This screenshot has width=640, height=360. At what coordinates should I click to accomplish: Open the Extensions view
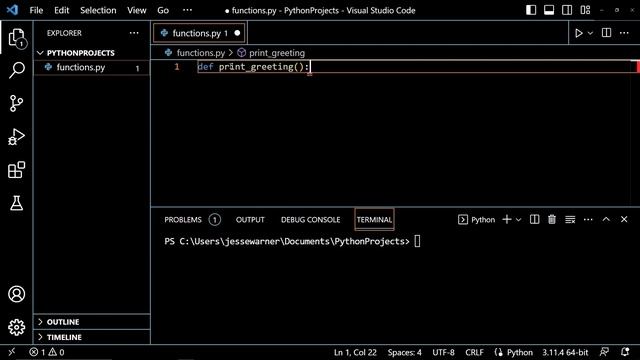(x=16, y=170)
